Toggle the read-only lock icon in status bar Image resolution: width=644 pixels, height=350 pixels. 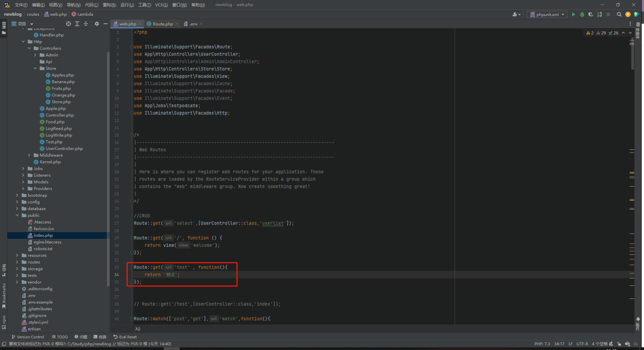pos(619,344)
